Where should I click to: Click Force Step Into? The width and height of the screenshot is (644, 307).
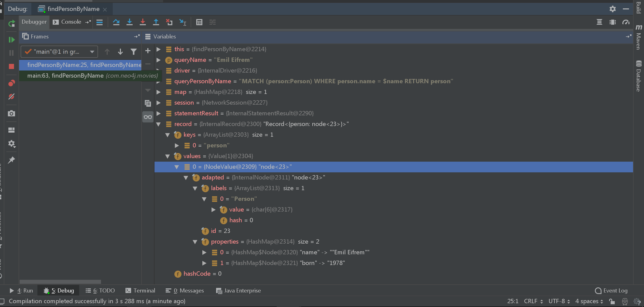143,22
